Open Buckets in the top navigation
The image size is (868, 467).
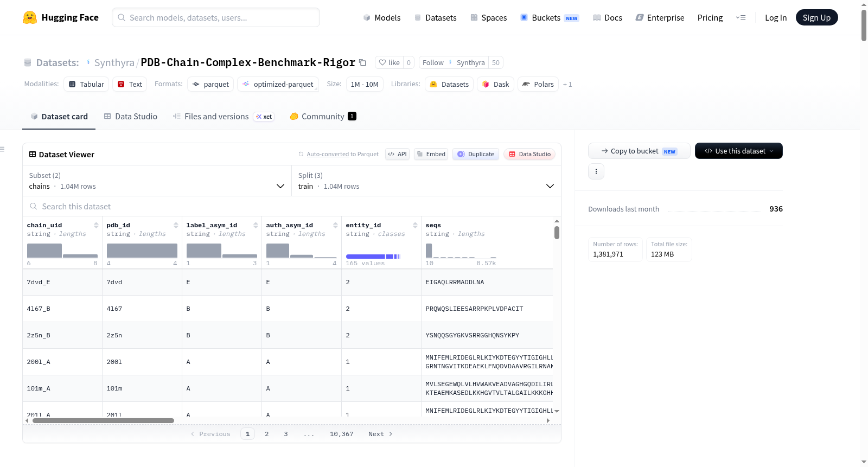tap(550, 18)
